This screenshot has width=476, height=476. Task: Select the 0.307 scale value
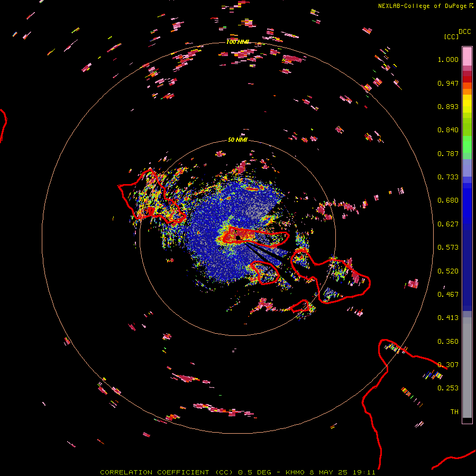448,365
